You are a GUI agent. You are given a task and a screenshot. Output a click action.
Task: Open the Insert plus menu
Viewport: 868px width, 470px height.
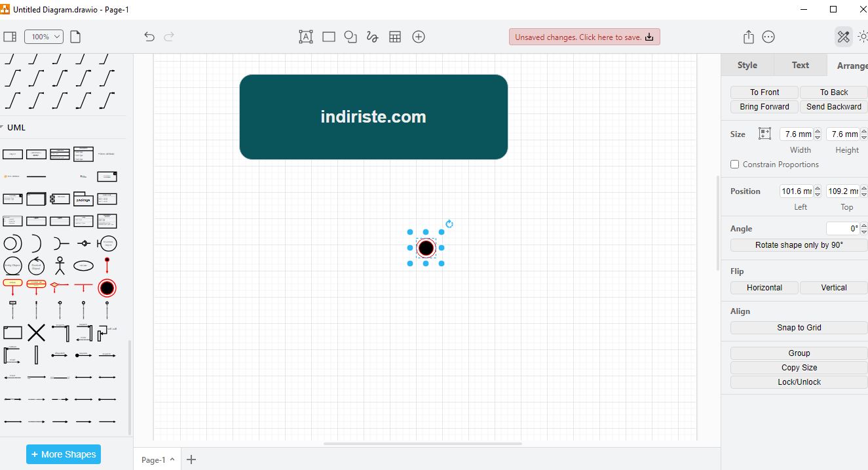pyautogui.click(x=419, y=37)
